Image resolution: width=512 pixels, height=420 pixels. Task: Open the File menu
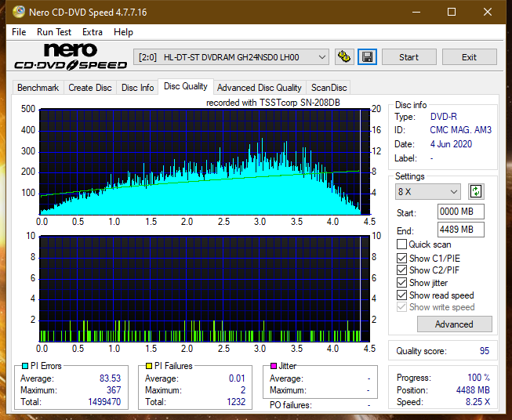[x=19, y=32]
